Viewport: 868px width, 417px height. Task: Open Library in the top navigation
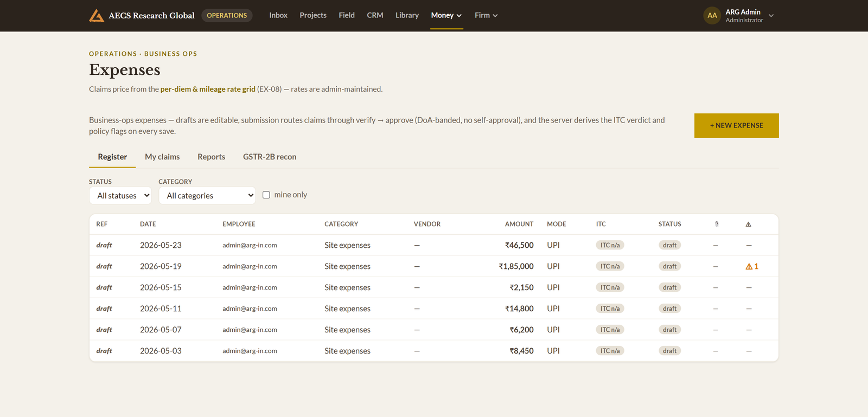407,15
